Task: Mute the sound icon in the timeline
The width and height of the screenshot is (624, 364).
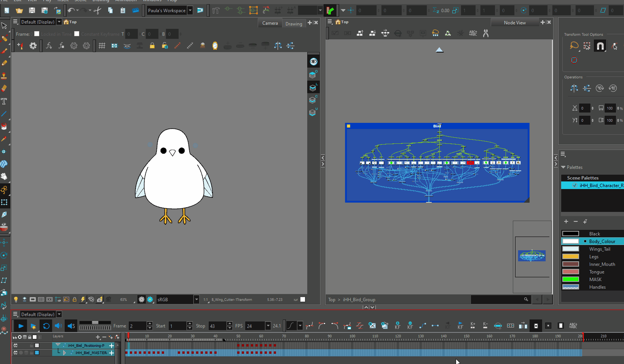Action: [x=58, y=326]
